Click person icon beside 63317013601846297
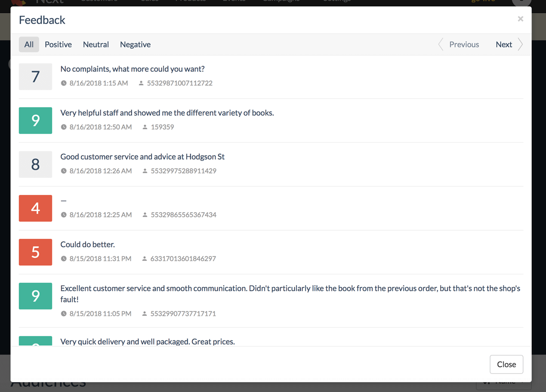The image size is (546, 392). [x=145, y=259]
